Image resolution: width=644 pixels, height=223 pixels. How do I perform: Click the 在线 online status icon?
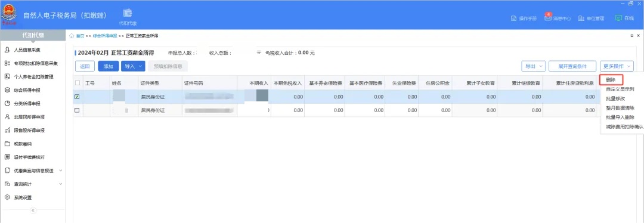click(618, 18)
